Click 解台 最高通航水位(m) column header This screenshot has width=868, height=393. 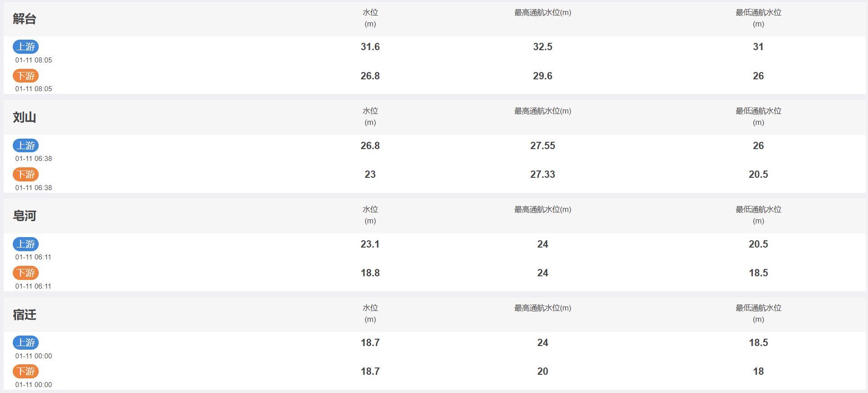(543, 13)
